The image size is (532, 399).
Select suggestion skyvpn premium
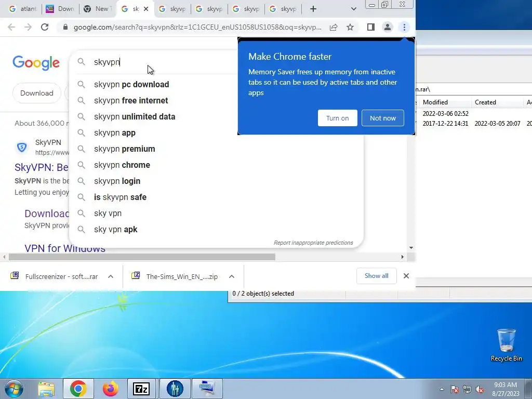[125, 149]
